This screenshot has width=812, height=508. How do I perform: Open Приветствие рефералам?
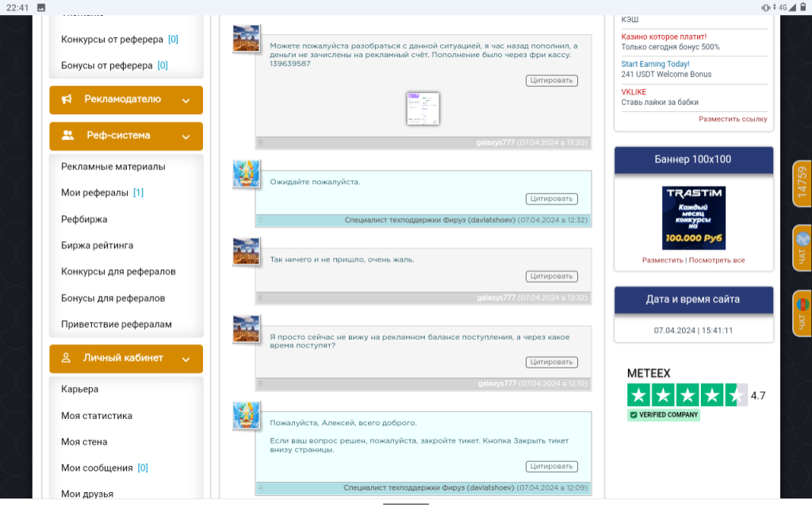pyautogui.click(x=116, y=324)
